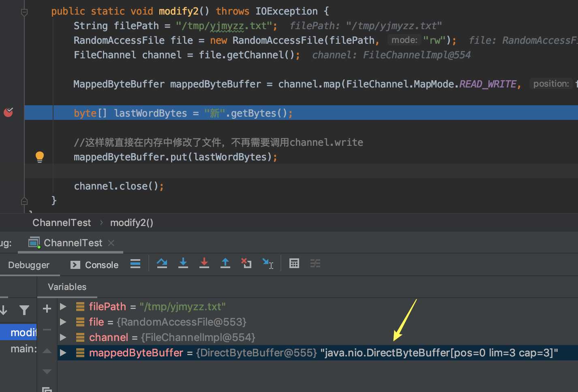Move watch down with the down arrow
The image size is (578, 392).
coord(47,371)
